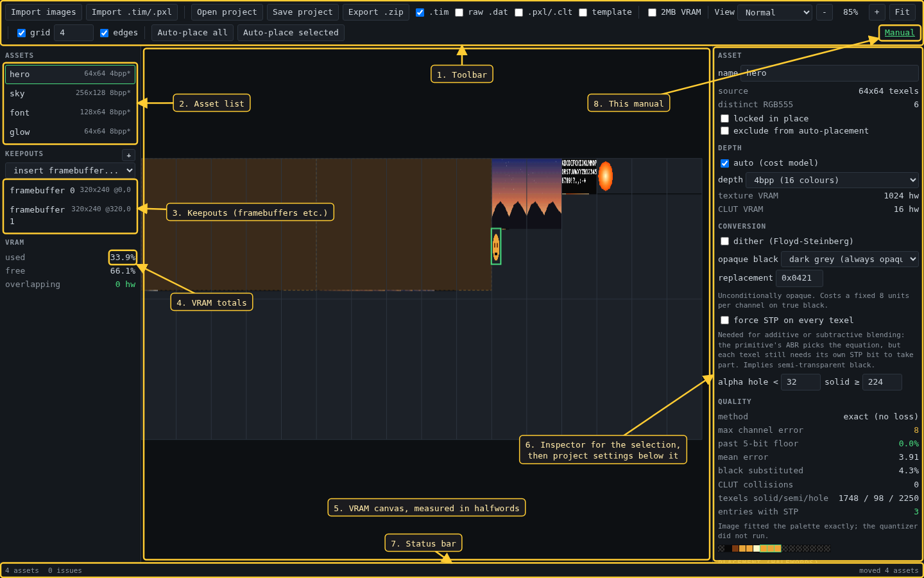Focus the grid size field
The width and height of the screenshot is (924, 578).
74,33
